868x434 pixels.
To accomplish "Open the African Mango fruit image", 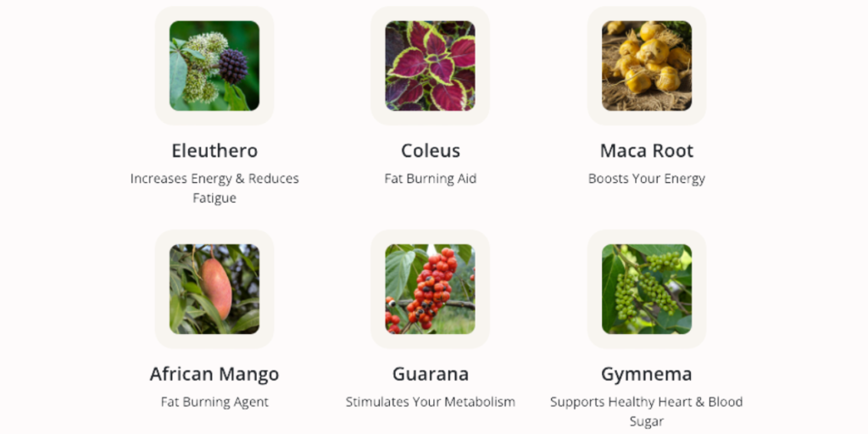I will tap(214, 289).
